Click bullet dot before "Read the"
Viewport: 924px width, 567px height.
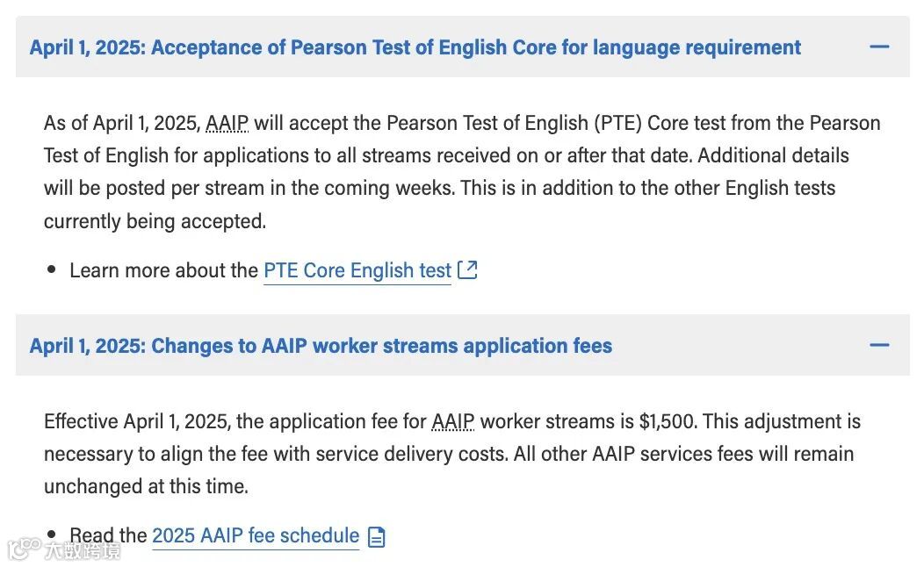[x=52, y=534]
